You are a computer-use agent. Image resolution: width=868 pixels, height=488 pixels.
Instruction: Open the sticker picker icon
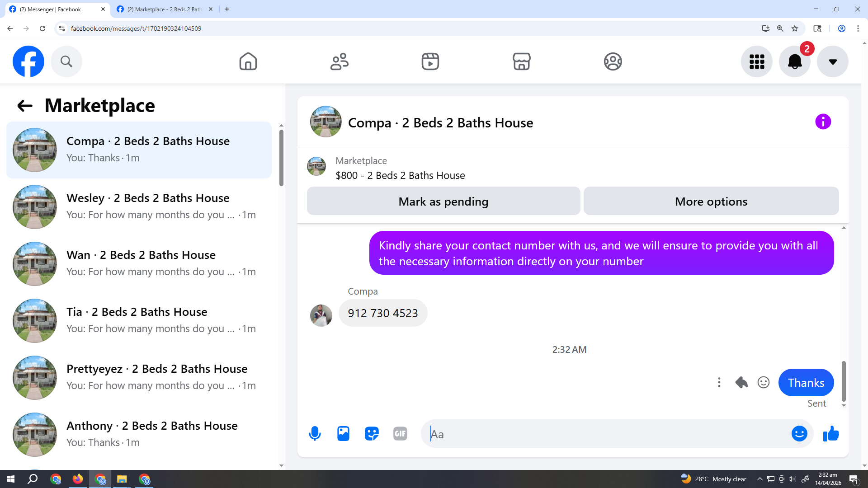pos(372,434)
